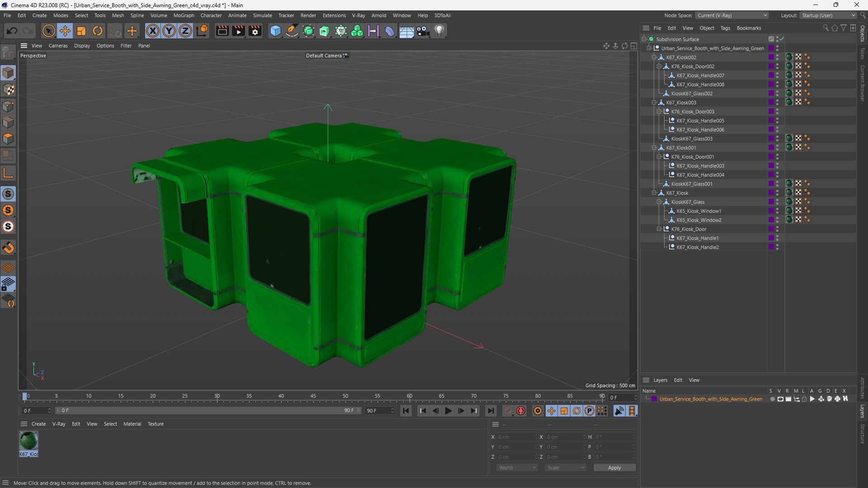Click Render View clapperboard icon
868x488 pixels.
click(x=222, y=31)
